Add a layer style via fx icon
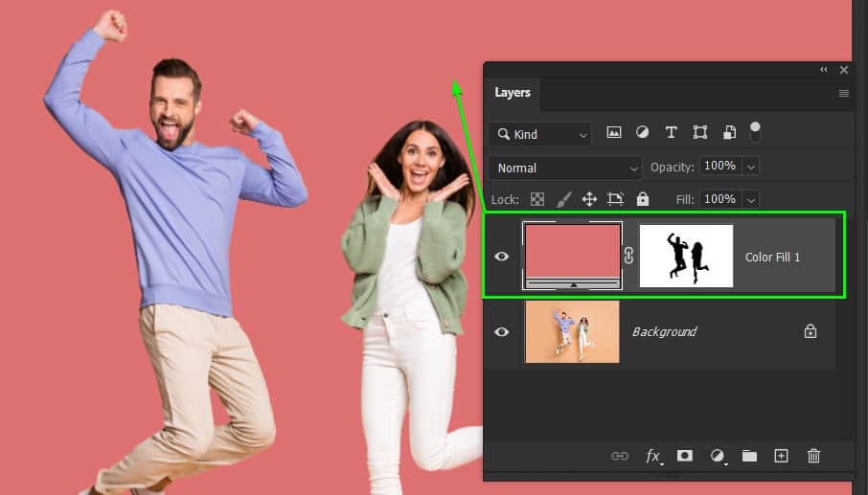 (x=653, y=456)
